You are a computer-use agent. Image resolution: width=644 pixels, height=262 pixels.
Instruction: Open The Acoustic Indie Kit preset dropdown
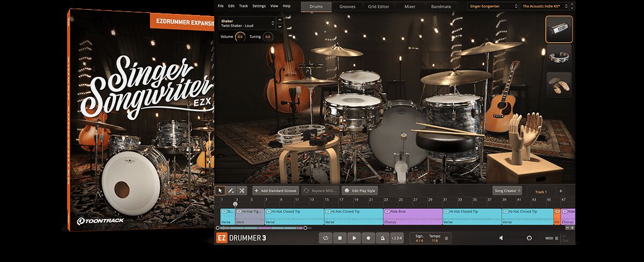(546, 6)
